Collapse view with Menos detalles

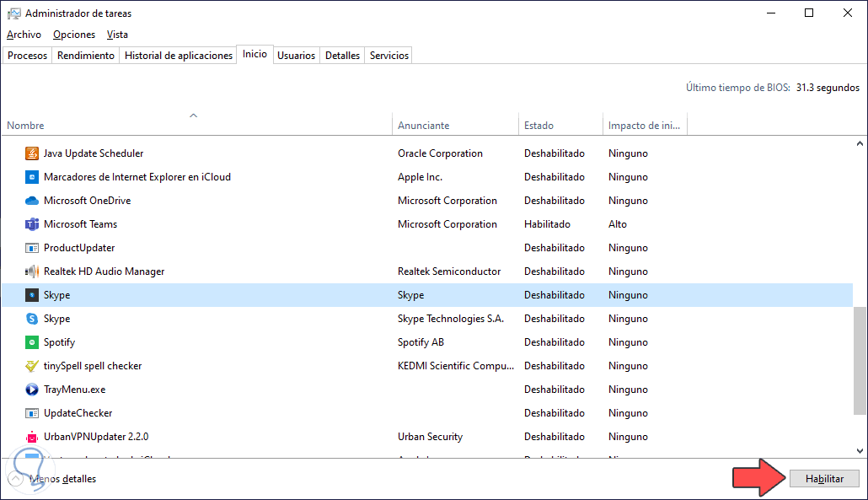coord(62,479)
